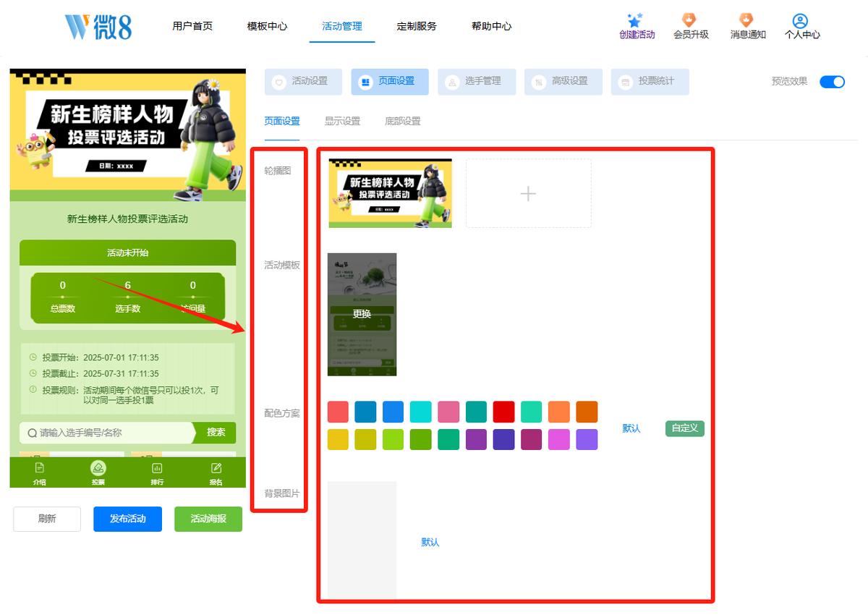Open 会员升级 badge icon

(x=689, y=20)
